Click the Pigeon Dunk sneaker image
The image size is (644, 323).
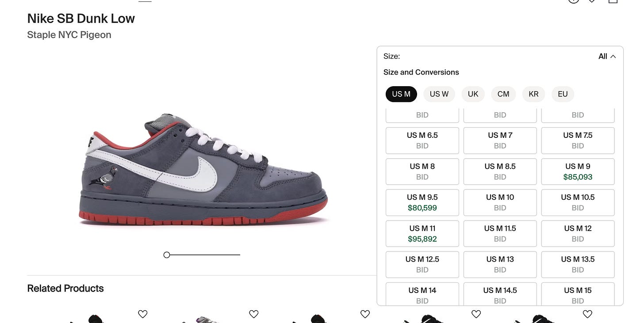coord(204,169)
